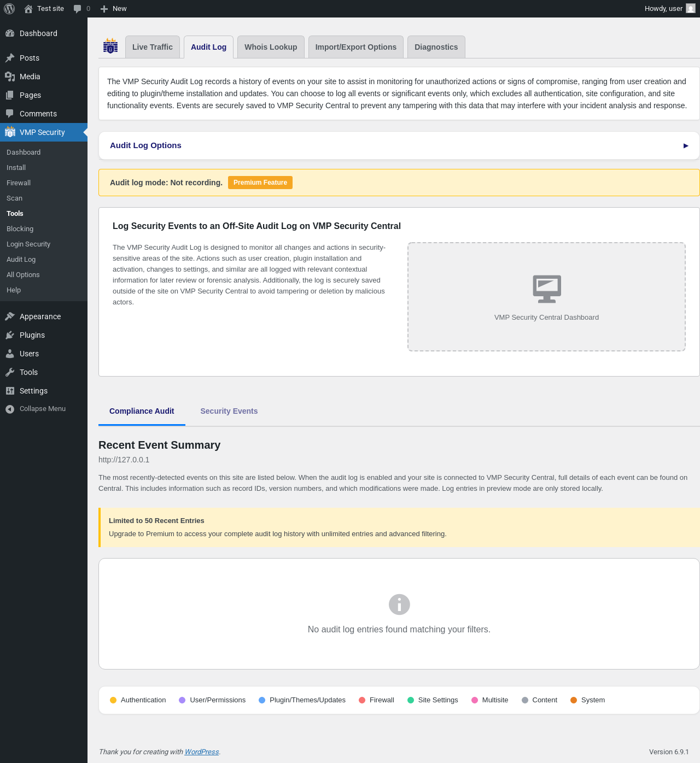Select the Audit Log tab

[x=209, y=47]
